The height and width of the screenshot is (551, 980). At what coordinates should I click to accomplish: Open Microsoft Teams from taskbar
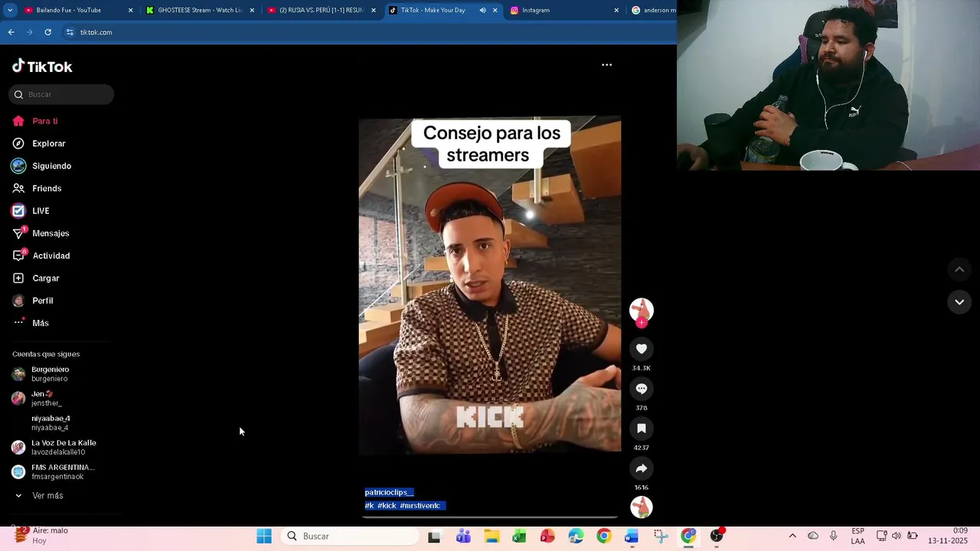463,536
